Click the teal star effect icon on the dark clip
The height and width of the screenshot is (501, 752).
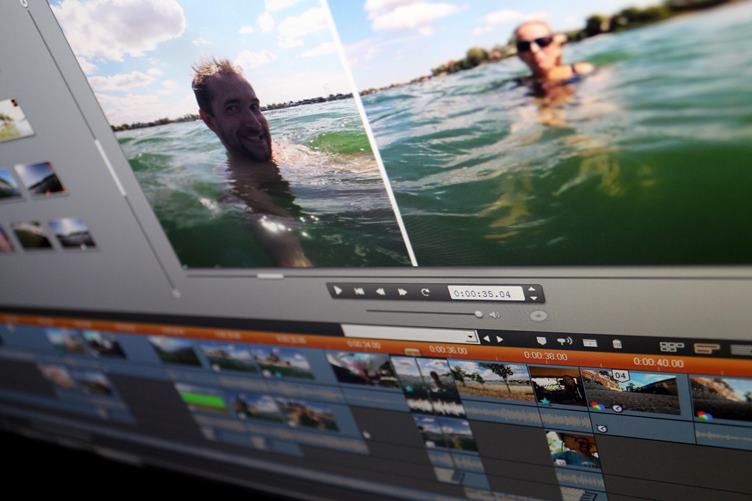[545, 400]
